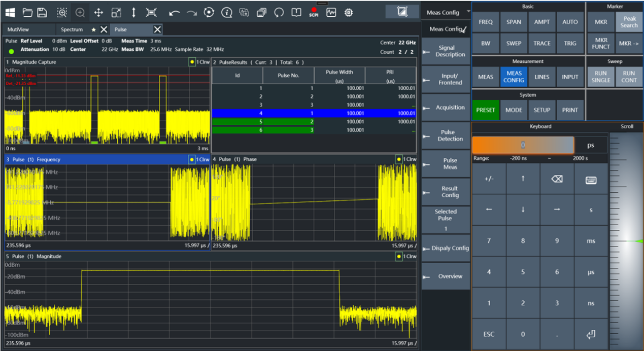Image resolution: width=644 pixels, height=351 pixels.
Task: Click the Peak Search marker button
Action: 629,22
